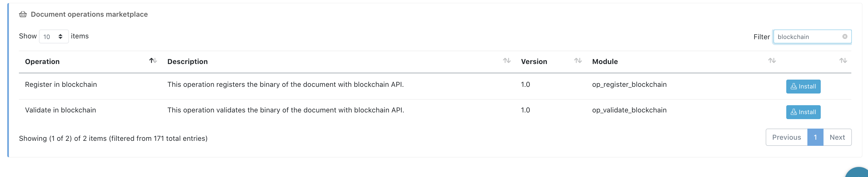
Task: Sort by Description column arrows
Action: pos(507,61)
